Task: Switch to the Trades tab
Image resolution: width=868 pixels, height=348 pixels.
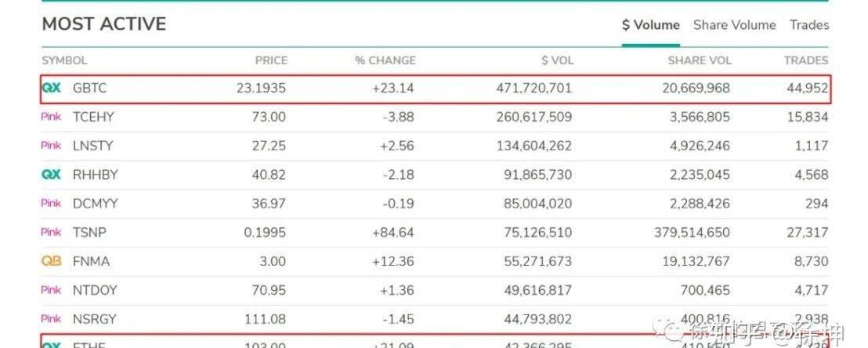Action: point(809,25)
